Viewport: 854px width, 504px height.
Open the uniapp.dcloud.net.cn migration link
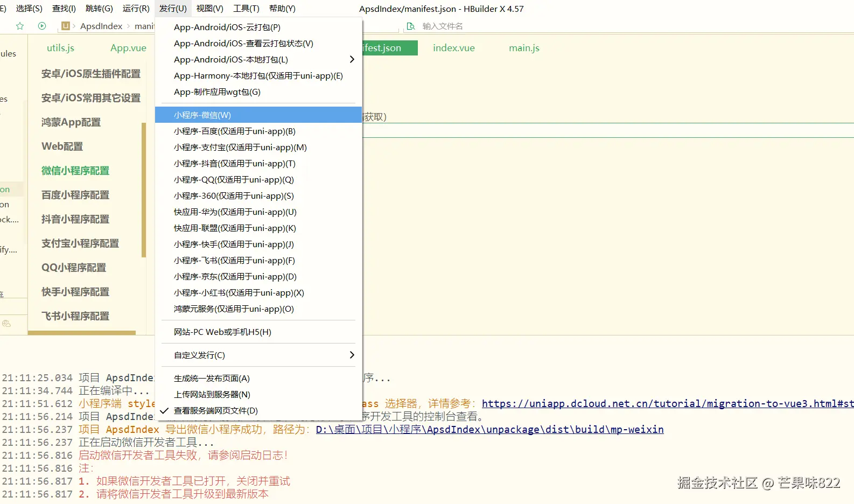click(668, 404)
